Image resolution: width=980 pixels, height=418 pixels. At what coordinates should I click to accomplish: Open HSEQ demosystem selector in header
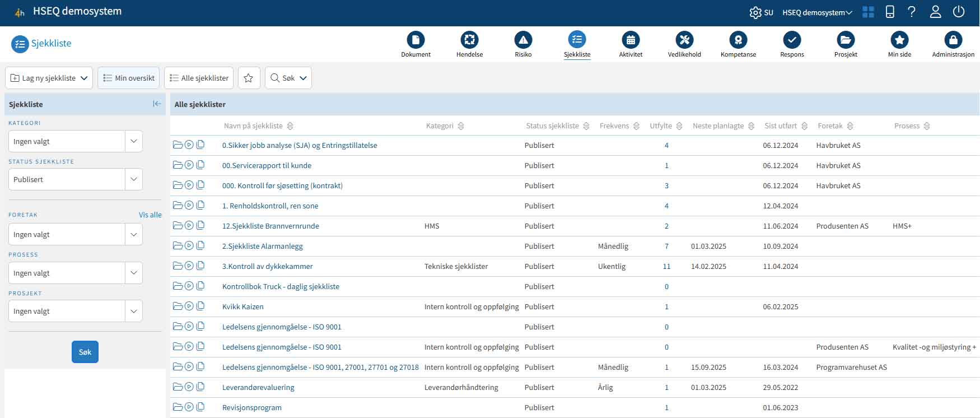coord(817,12)
